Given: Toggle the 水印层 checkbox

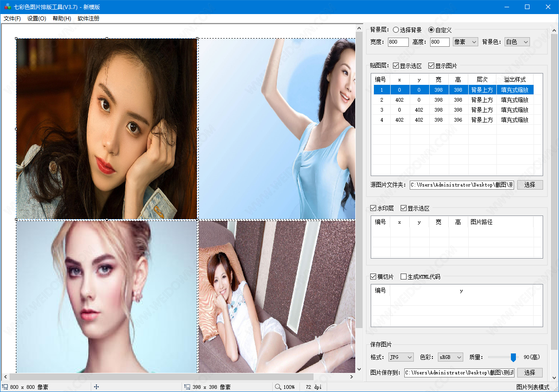Looking at the screenshot, I should point(373,208).
